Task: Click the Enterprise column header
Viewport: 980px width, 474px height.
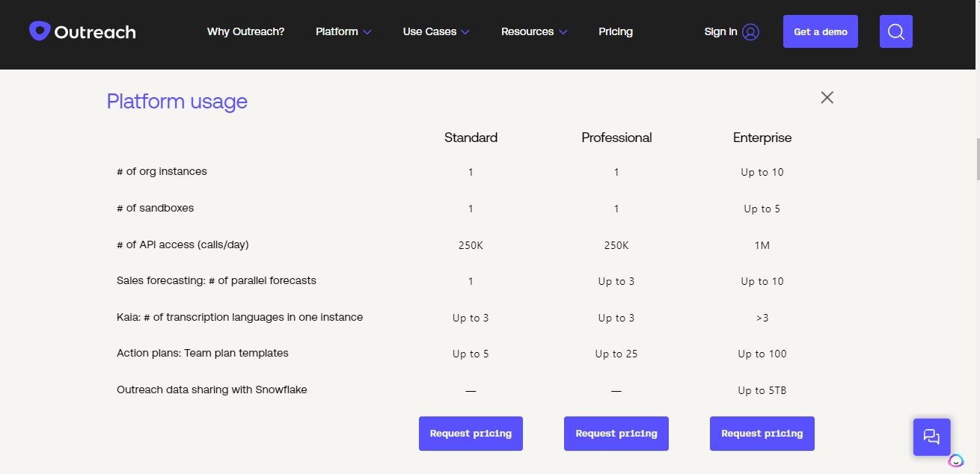Action: tap(762, 138)
